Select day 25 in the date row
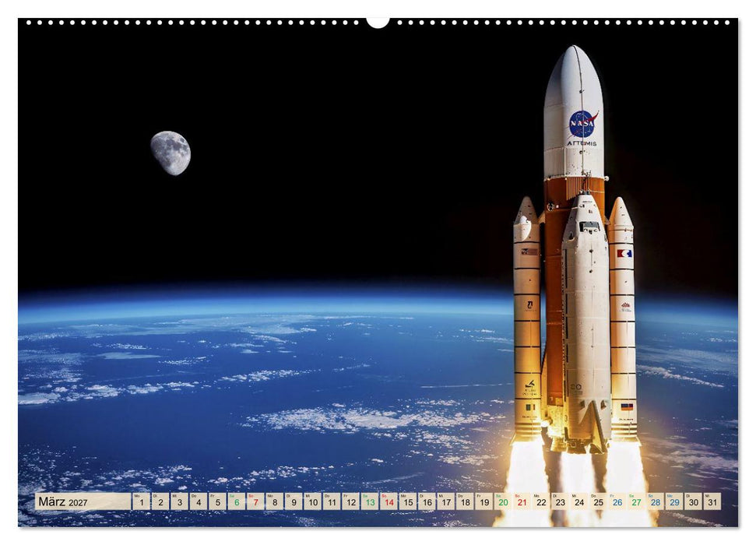 click(599, 501)
